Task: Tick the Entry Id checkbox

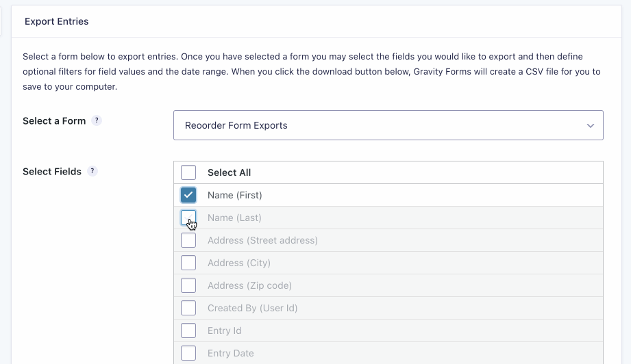Action: 188,331
